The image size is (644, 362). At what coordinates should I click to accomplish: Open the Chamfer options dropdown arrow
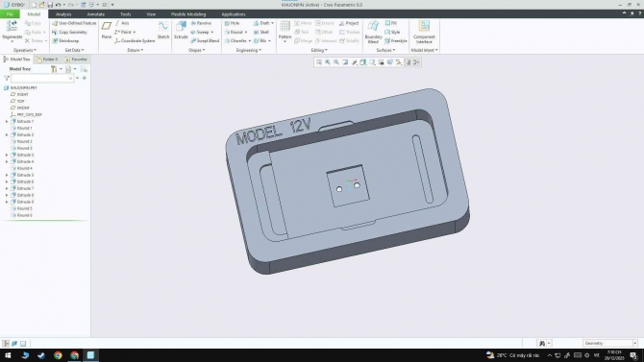pyautogui.click(x=249, y=40)
